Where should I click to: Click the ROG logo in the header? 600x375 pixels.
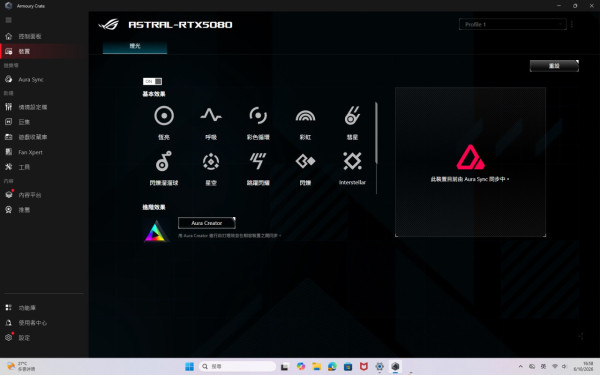(x=109, y=24)
